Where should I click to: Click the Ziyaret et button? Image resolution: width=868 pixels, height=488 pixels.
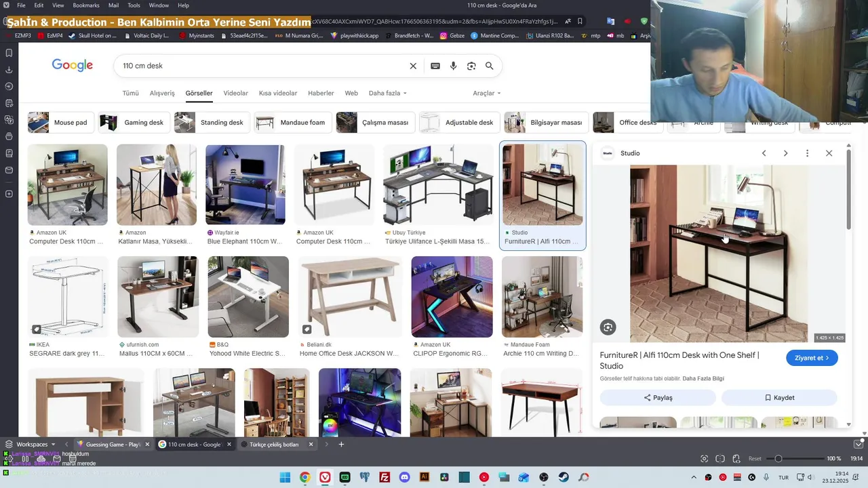point(812,358)
